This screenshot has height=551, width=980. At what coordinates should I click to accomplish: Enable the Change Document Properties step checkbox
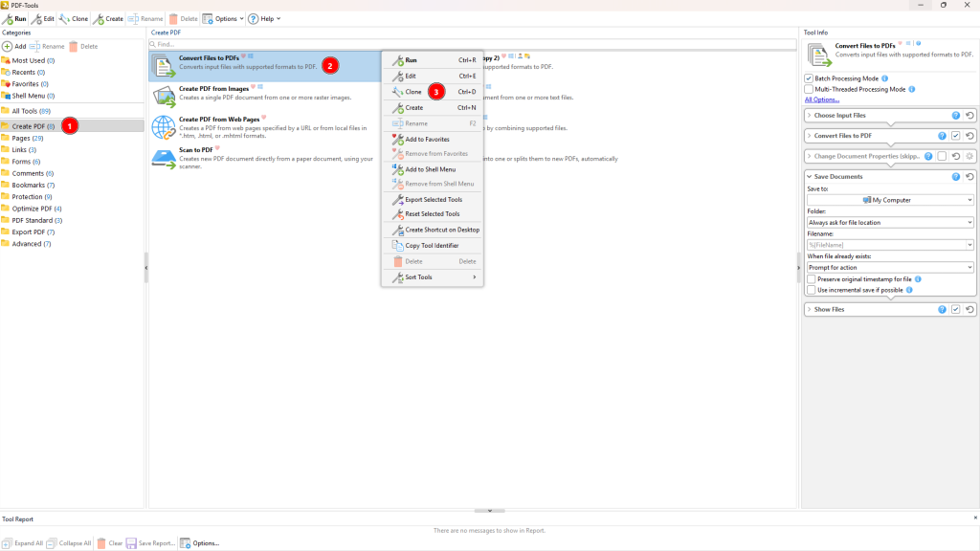(942, 156)
